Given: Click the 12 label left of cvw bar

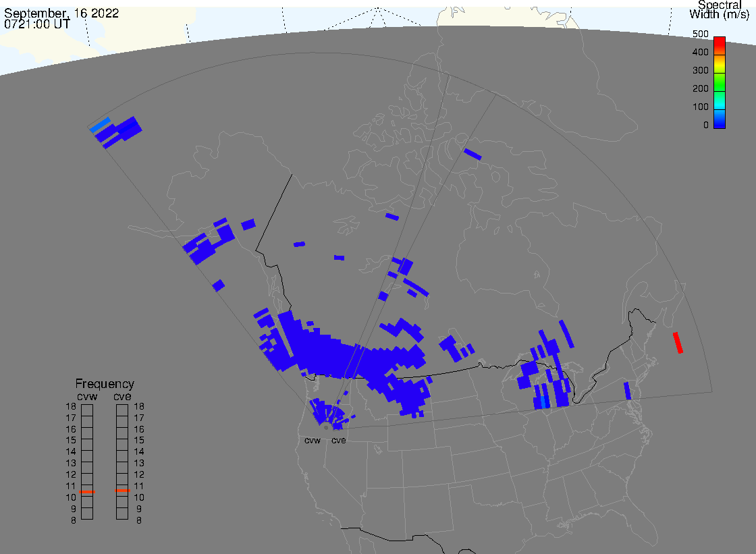Looking at the screenshot, I should point(71,474).
